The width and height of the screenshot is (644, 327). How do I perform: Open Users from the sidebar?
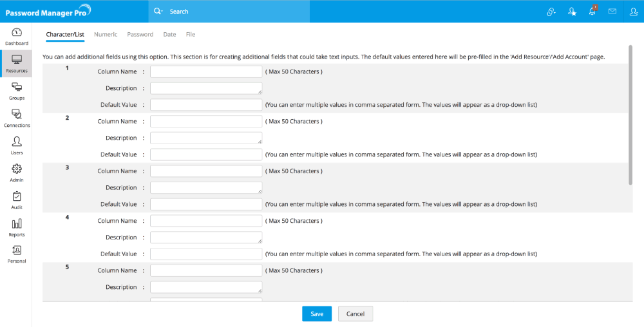[x=17, y=145]
